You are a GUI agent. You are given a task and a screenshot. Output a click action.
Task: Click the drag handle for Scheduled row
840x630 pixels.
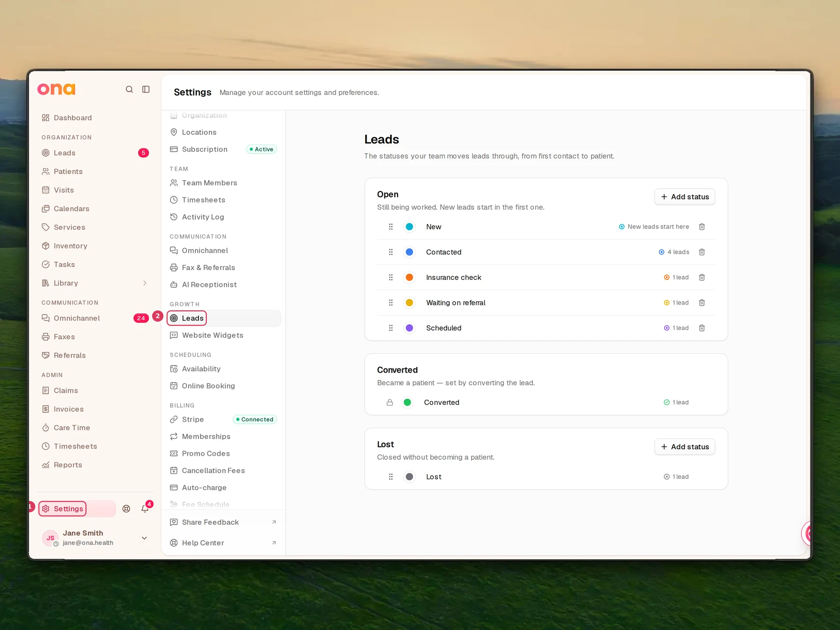[x=391, y=328]
